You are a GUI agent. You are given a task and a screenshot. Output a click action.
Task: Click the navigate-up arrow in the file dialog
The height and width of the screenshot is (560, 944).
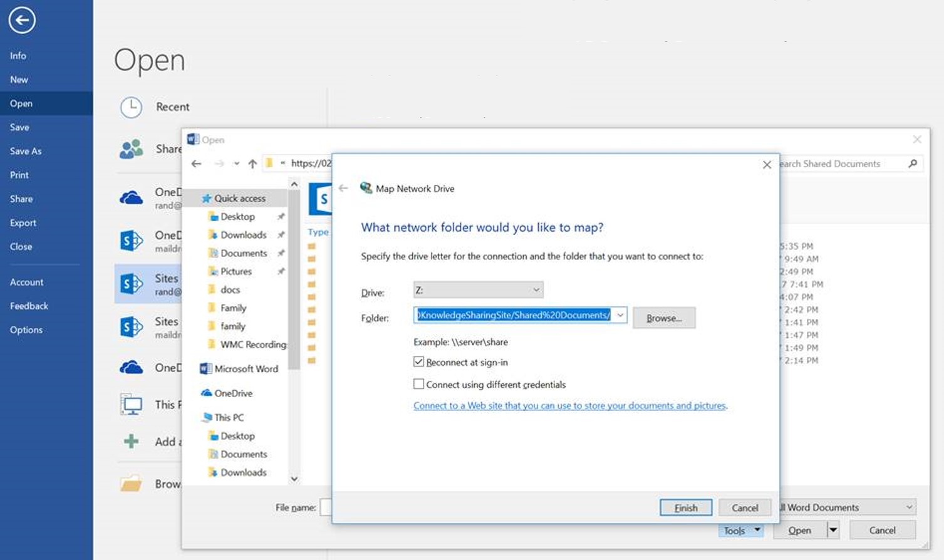(252, 163)
